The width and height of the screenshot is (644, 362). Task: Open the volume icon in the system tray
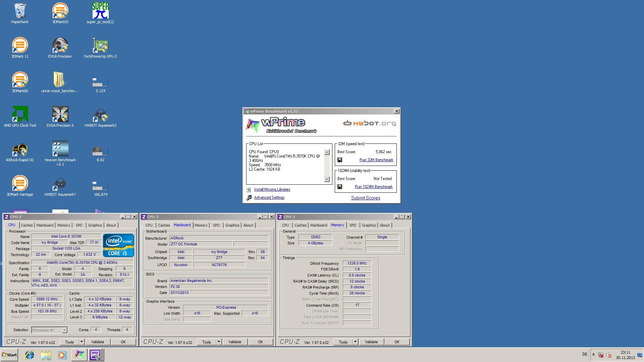[x=609, y=355]
